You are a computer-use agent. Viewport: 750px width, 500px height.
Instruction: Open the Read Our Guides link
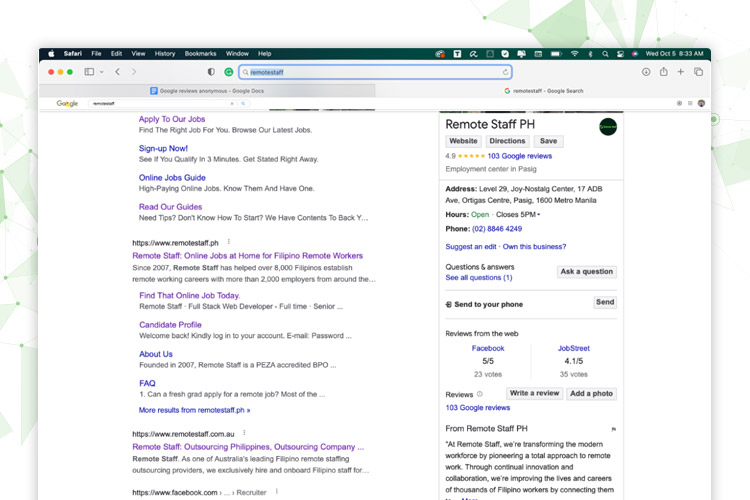click(x=170, y=207)
